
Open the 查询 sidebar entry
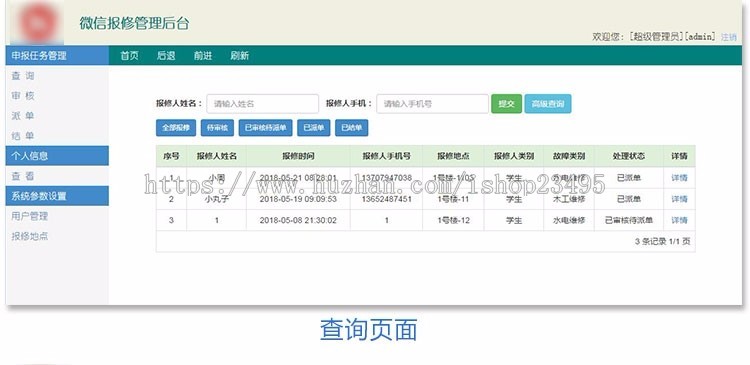23,76
